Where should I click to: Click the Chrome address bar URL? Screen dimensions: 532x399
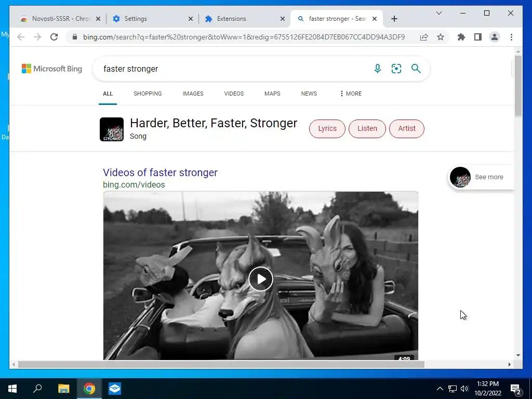tap(244, 37)
